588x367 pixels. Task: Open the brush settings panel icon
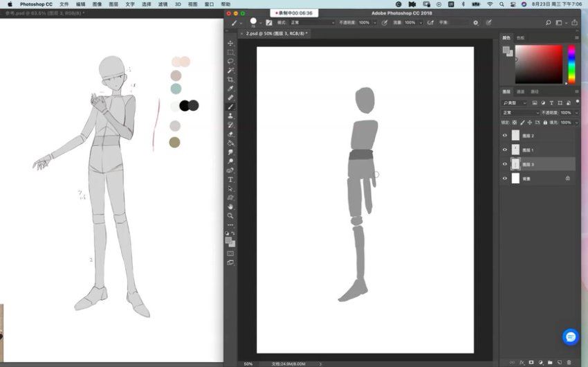[269, 23]
